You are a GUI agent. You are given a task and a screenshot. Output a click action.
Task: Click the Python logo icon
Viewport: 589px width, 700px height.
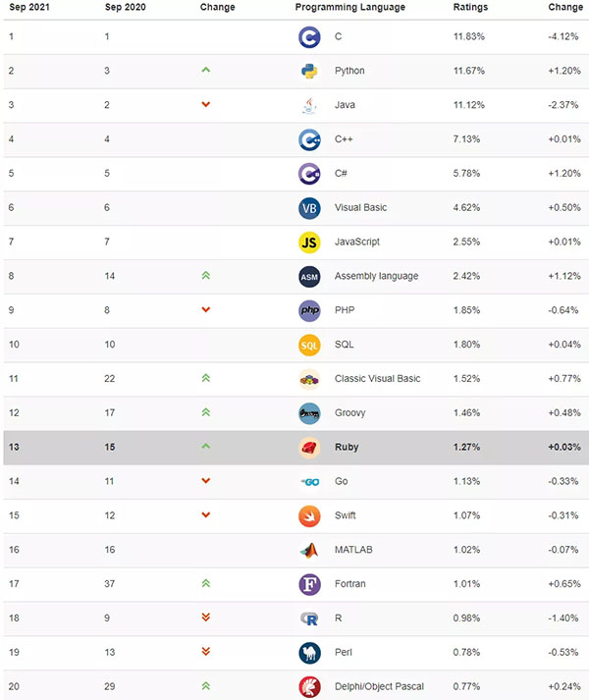tap(309, 71)
